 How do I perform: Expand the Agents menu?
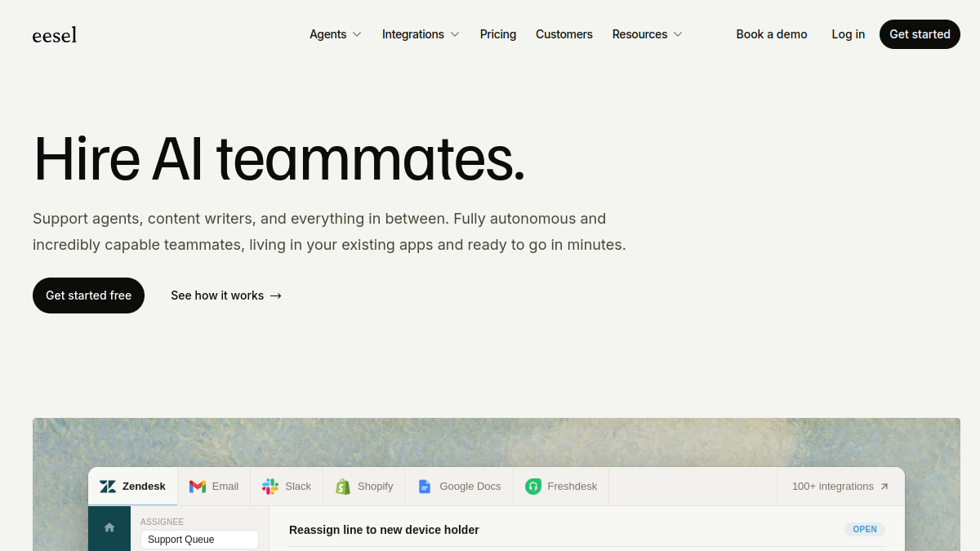(336, 34)
